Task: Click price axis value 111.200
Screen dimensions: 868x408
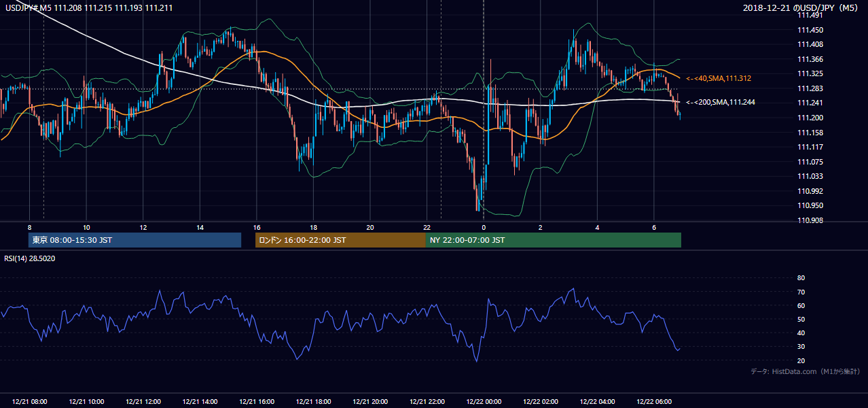Action: click(811, 118)
